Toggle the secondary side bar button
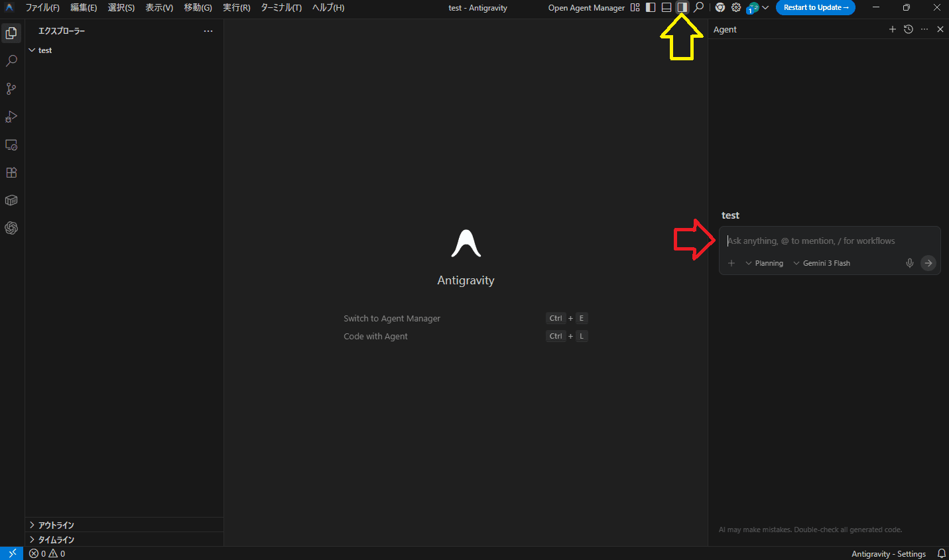The image size is (949, 560). click(x=682, y=8)
